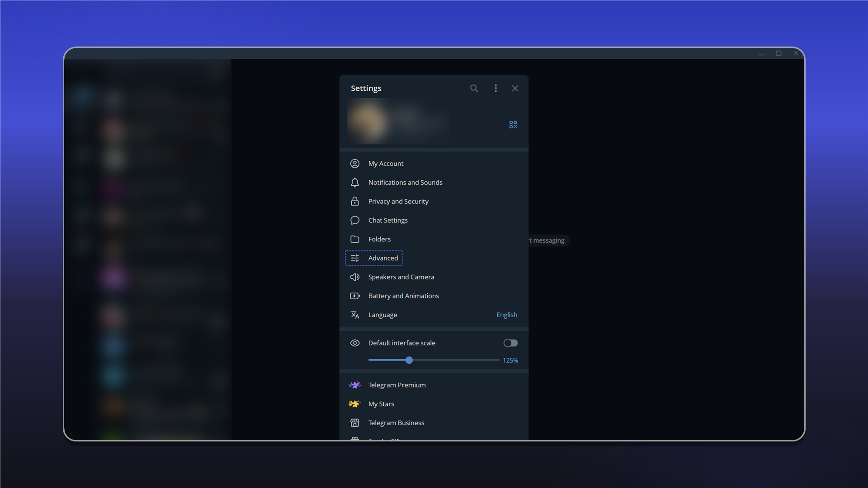This screenshot has height=488, width=868.
Task: Open Advanced settings
Action: point(434,258)
